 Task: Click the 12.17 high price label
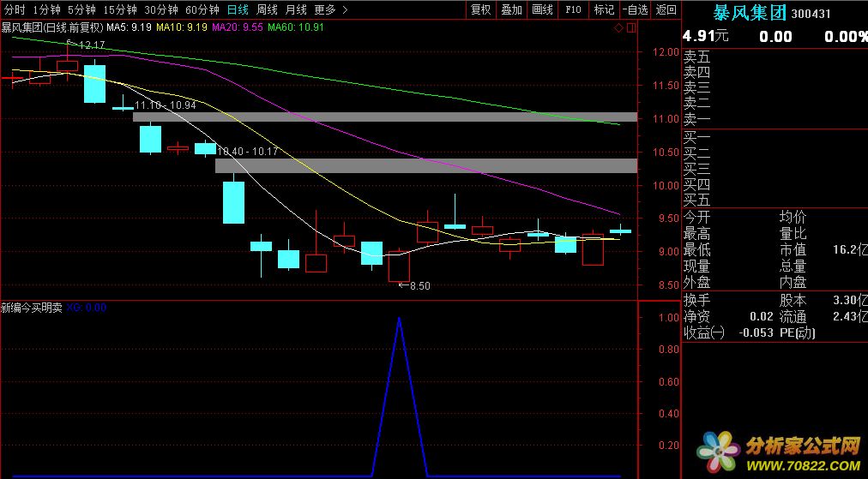point(92,45)
